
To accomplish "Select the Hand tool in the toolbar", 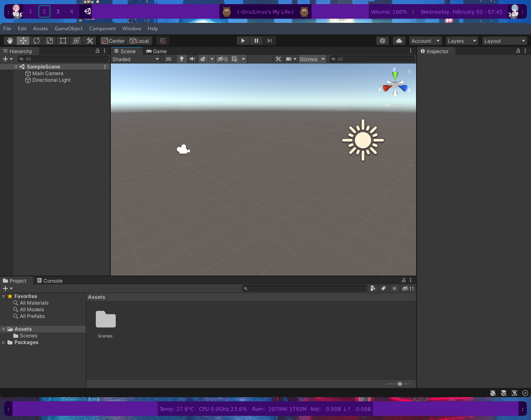I will (10, 41).
